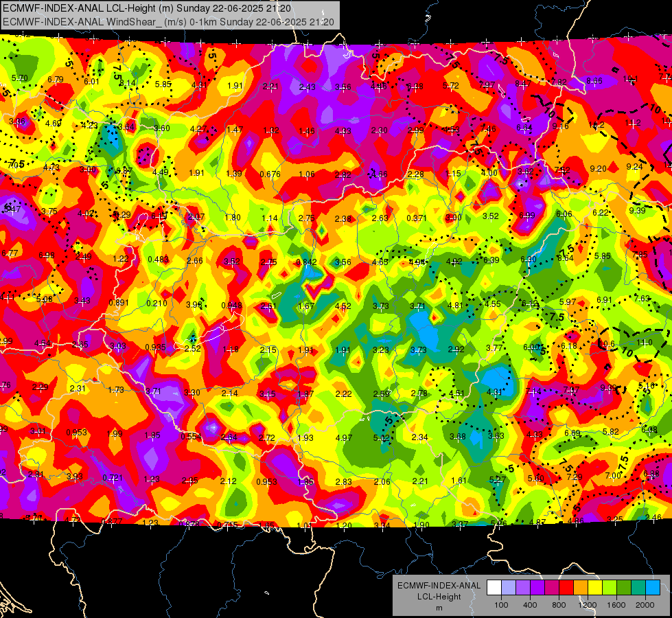The height and width of the screenshot is (618, 672).
Task: Pick the magenta legend swatch
Action: 552,588
